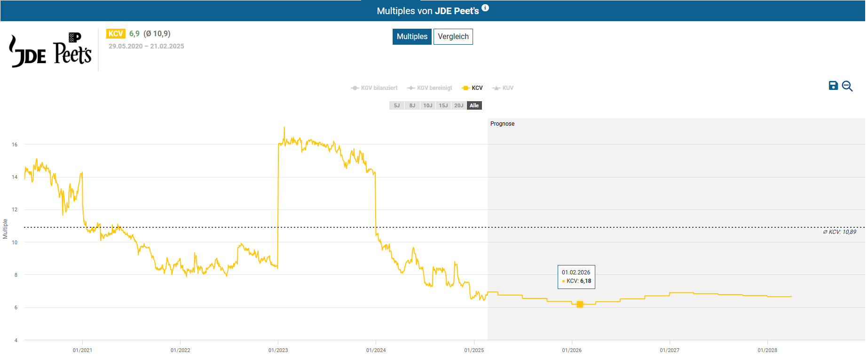Click the Ø KCV 10,89 average line label

coord(839,232)
